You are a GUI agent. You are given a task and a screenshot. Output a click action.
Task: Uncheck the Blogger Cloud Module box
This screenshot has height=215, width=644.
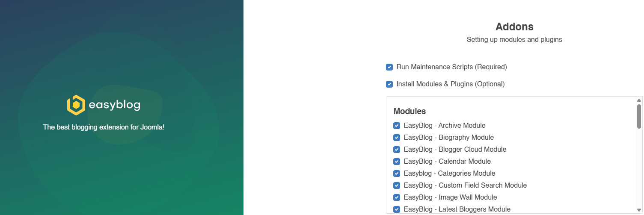pos(397,150)
